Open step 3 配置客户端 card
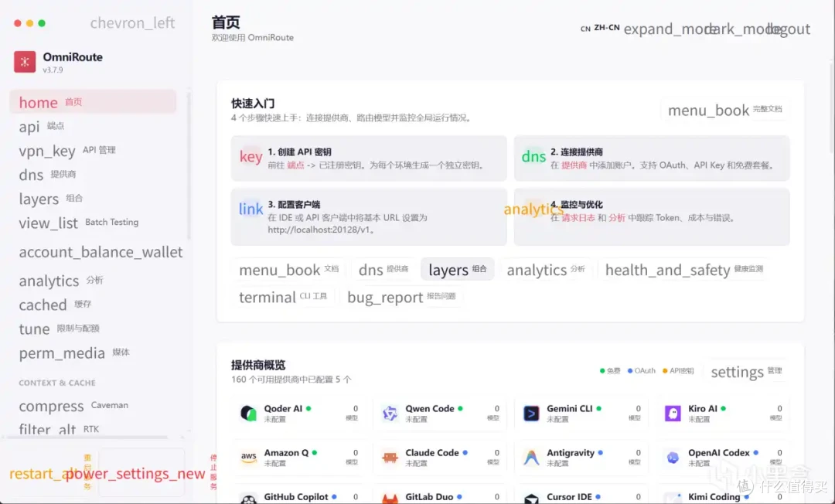The width and height of the screenshot is (835, 504). (369, 216)
